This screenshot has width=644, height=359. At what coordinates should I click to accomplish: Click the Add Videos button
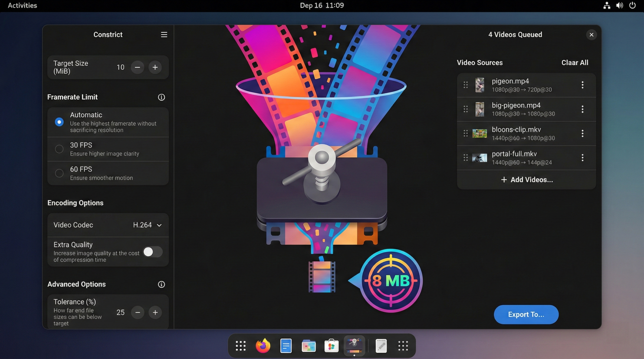click(527, 180)
